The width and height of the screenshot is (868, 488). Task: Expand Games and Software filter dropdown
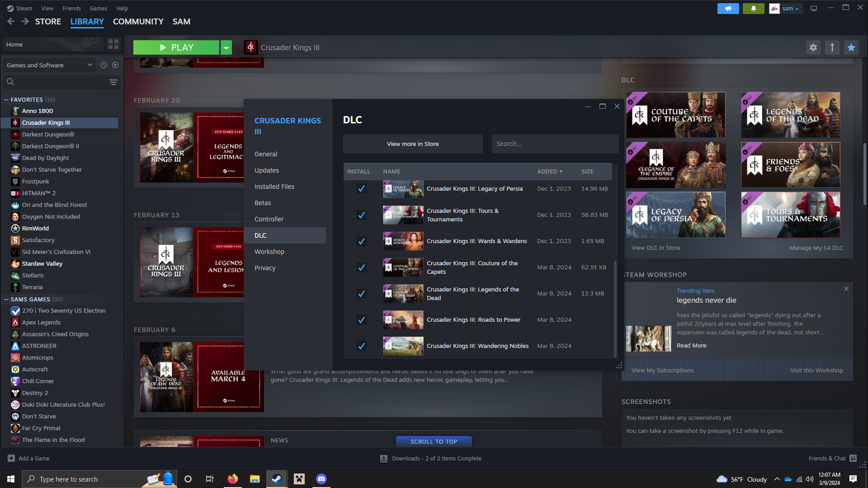[90, 65]
